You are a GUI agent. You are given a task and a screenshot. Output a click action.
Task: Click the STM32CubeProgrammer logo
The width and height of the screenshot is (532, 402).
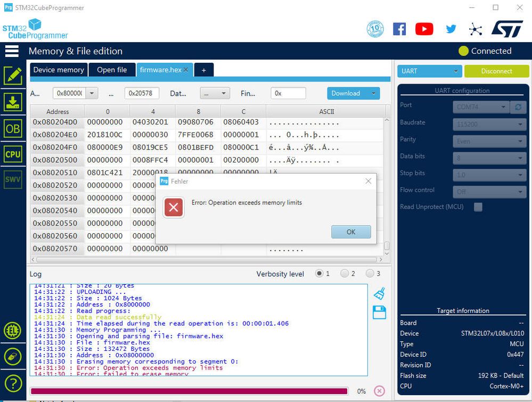click(35, 29)
